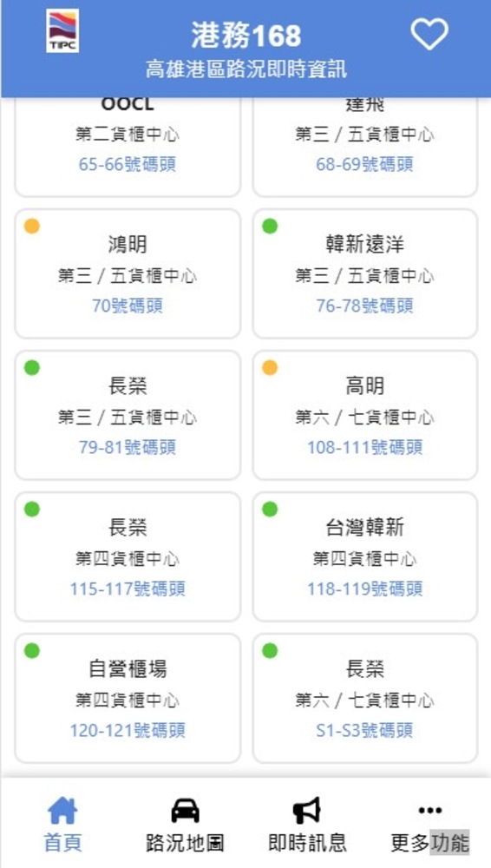Select 長榮 card with S1-S3號碼頭
This screenshot has height=868, width=491.
tap(365, 698)
